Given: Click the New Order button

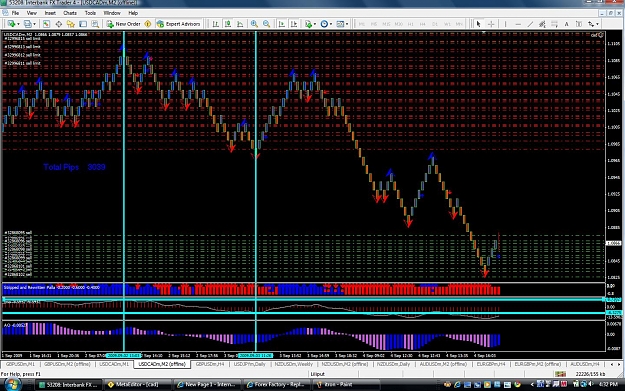Looking at the screenshot, I should coord(124,24).
